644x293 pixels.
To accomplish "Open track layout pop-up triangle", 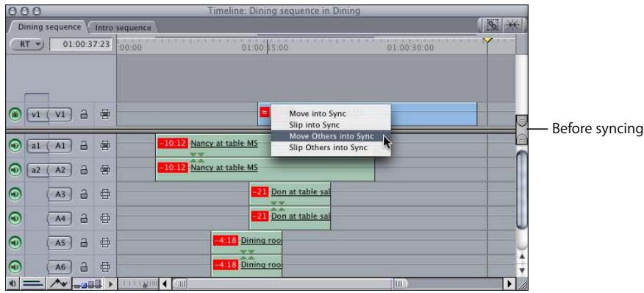I will pyautogui.click(x=110, y=283).
